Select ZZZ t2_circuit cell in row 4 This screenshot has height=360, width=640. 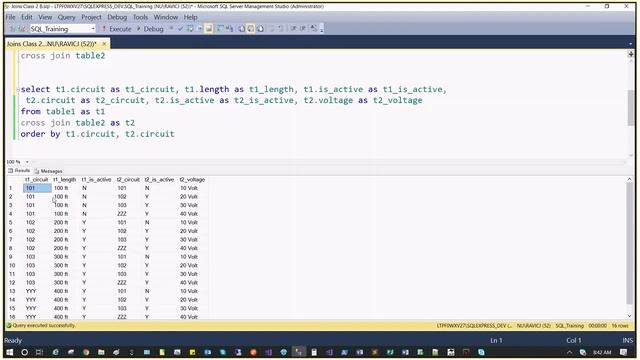click(122, 214)
